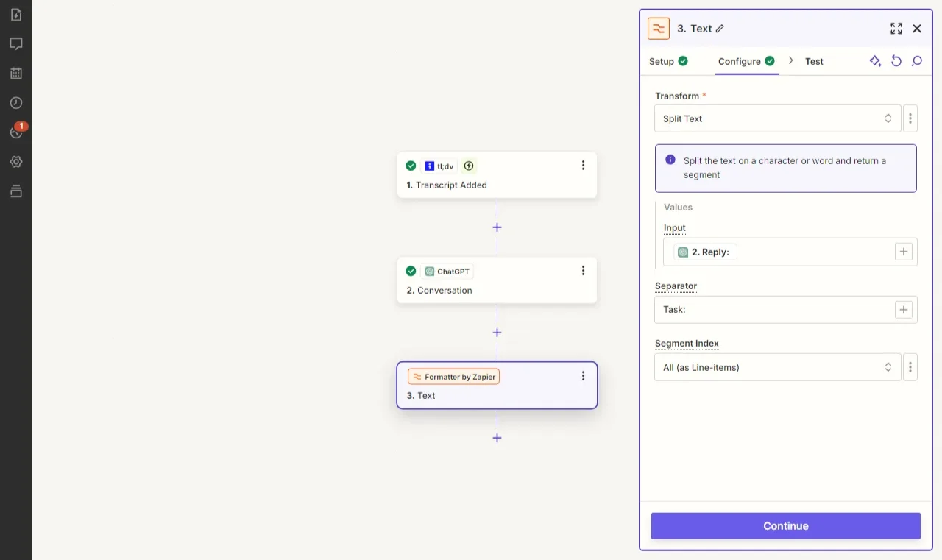Click the Separator label

[x=676, y=286]
